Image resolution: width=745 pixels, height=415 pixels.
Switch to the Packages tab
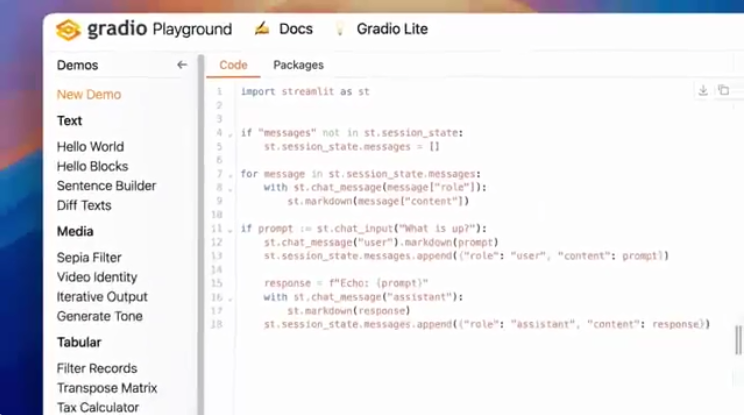coord(298,65)
